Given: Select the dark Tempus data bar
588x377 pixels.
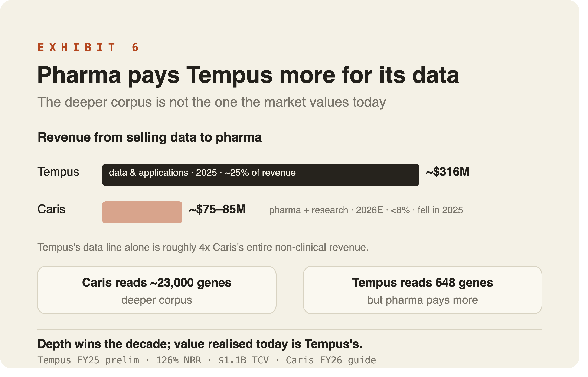Looking at the screenshot, I should 261,175.
